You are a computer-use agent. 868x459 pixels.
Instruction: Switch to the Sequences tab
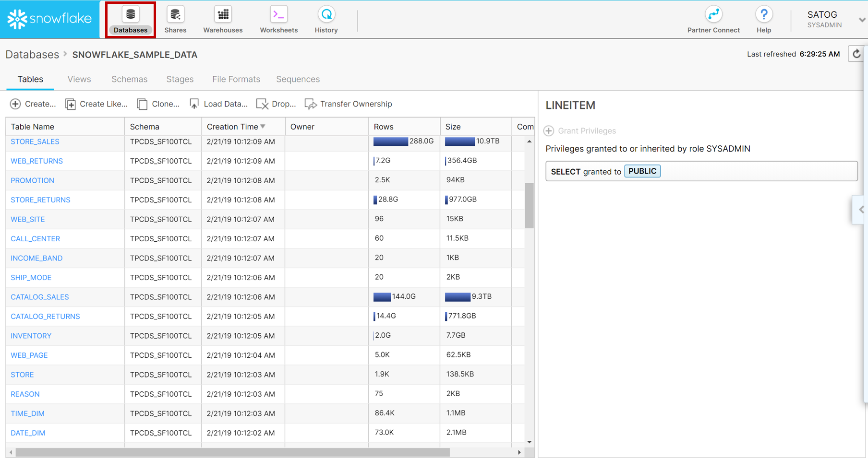coord(298,79)
